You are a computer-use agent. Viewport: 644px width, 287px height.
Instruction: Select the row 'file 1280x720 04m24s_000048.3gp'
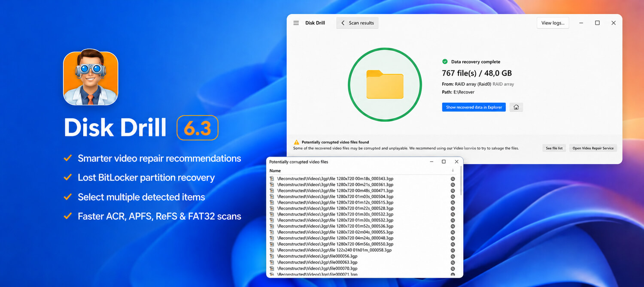point(363,238)
